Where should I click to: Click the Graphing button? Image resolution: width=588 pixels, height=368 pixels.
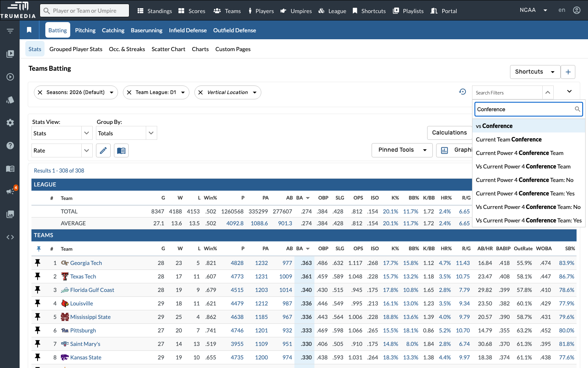coord(454,150)
